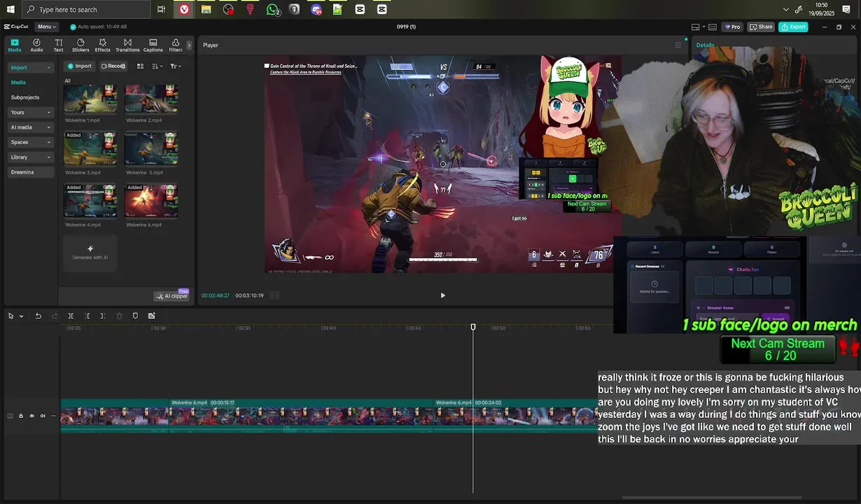Click the Import media button
This screenshot has width=861, height=504.
tap(79, 66)
